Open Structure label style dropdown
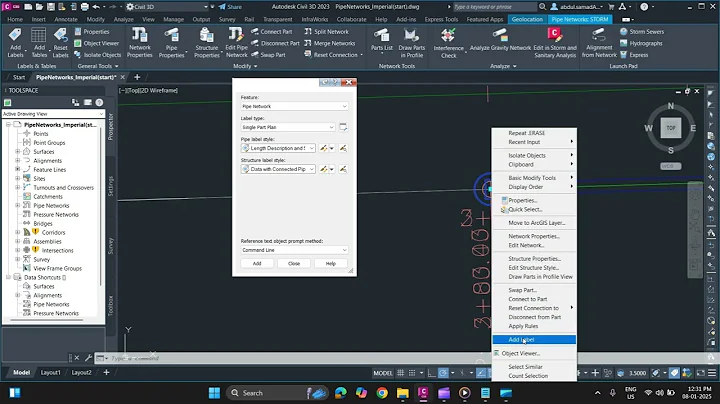 click(278, 169)
